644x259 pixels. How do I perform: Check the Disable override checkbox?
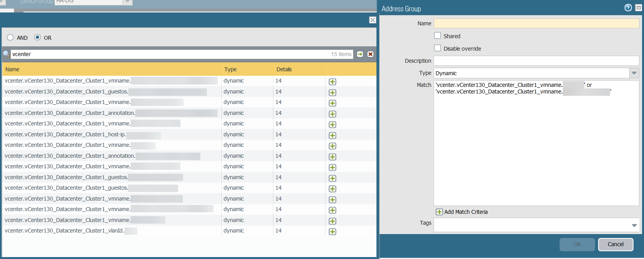pos(437,48)
